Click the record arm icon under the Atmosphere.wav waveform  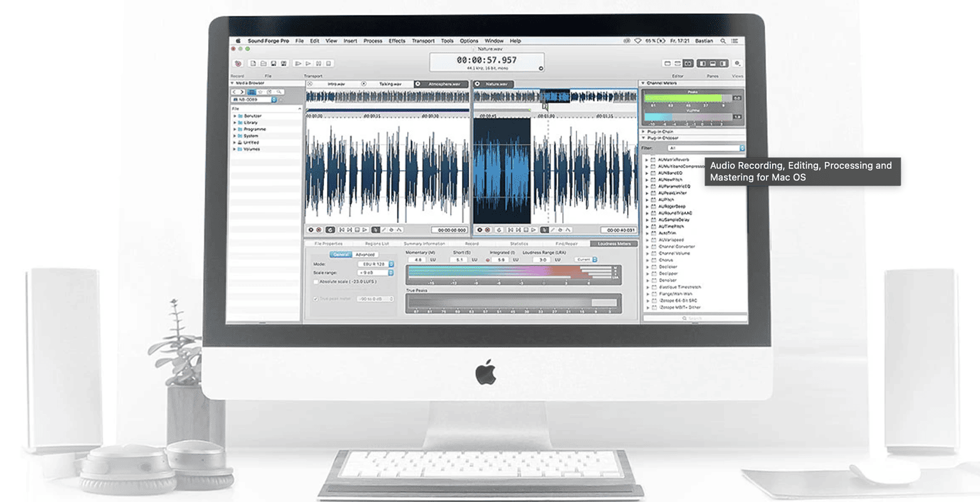(318, 231)
